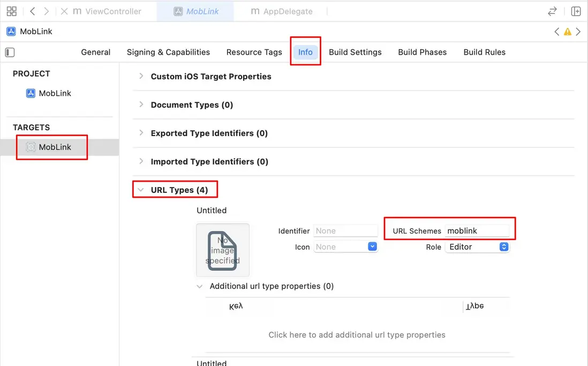
Task: Toggle the project and targets sidebar
Action: click(10, 52)
